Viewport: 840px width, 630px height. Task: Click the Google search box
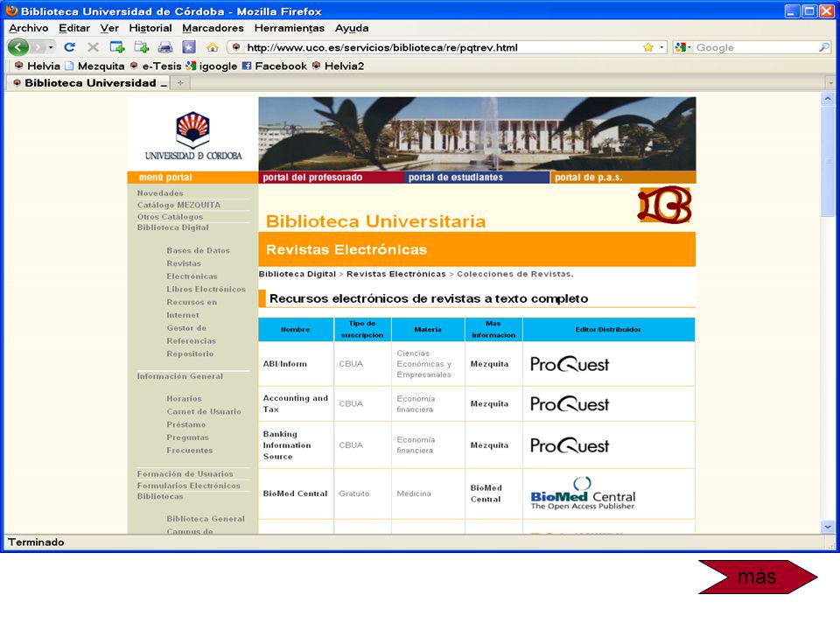click(x=756, y=47)
